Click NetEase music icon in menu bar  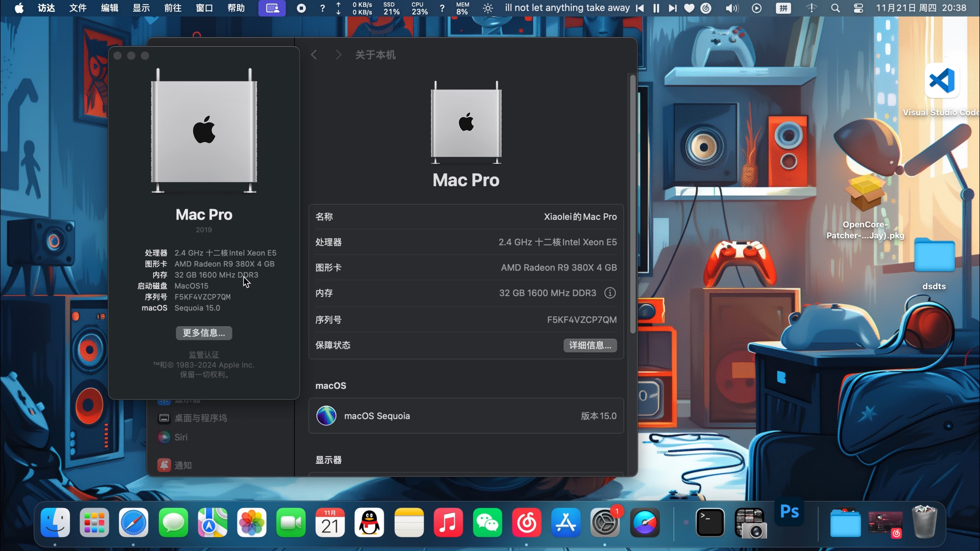pos(706,8)
